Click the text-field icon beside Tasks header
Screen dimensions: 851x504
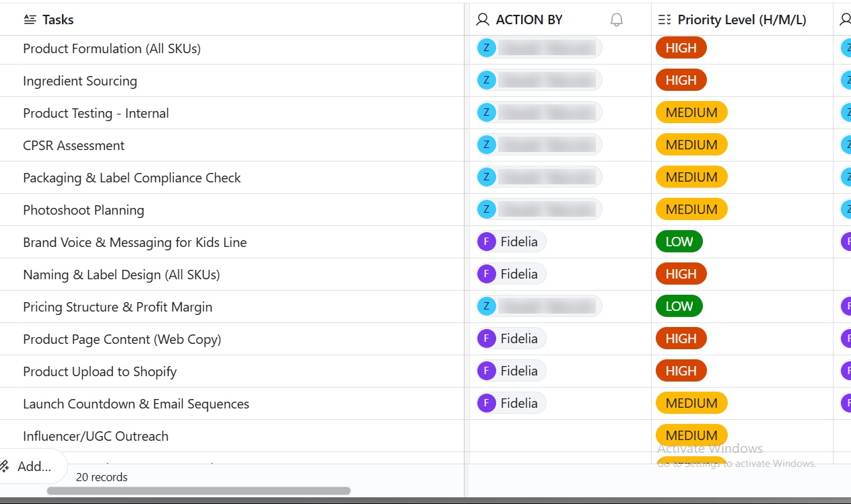coord(30,20)
